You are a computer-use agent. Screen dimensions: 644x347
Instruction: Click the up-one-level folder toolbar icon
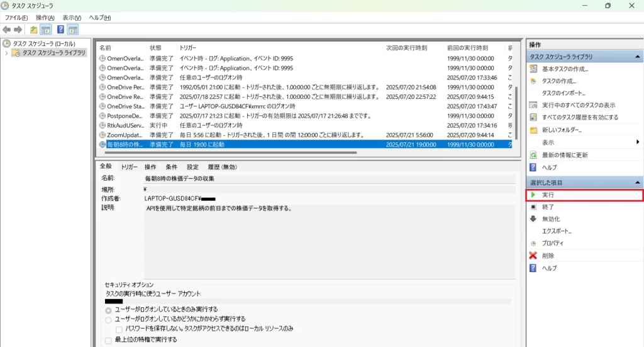click(x=33, y=30)
